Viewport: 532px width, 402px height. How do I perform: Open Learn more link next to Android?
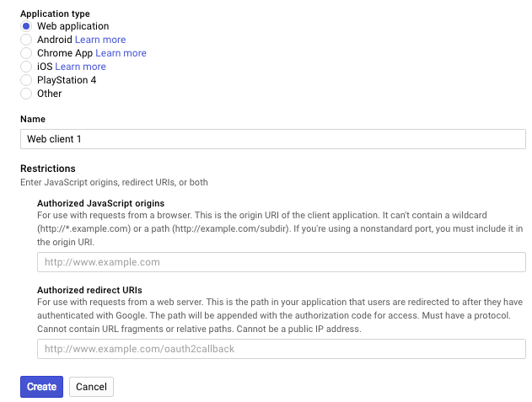tap(100, 40)
